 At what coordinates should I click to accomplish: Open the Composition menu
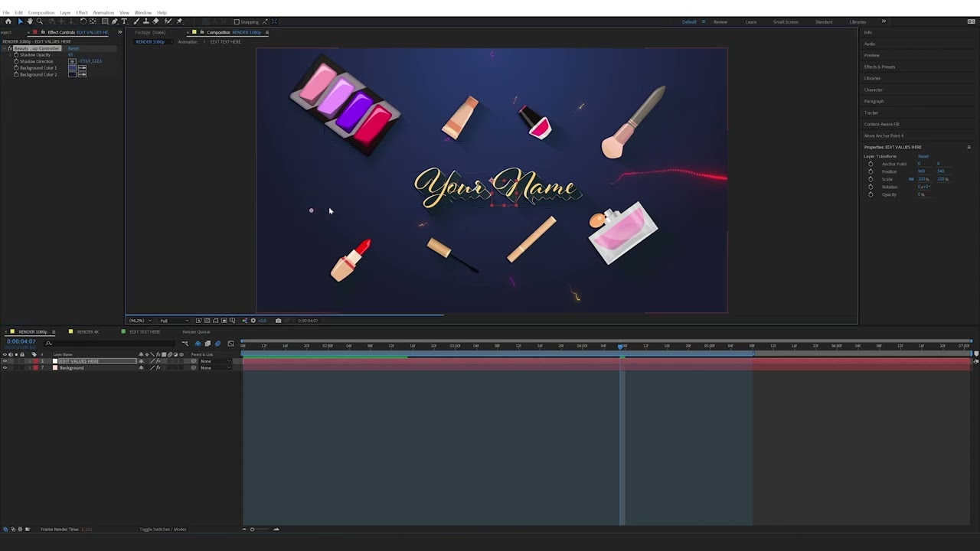point(41,12)
